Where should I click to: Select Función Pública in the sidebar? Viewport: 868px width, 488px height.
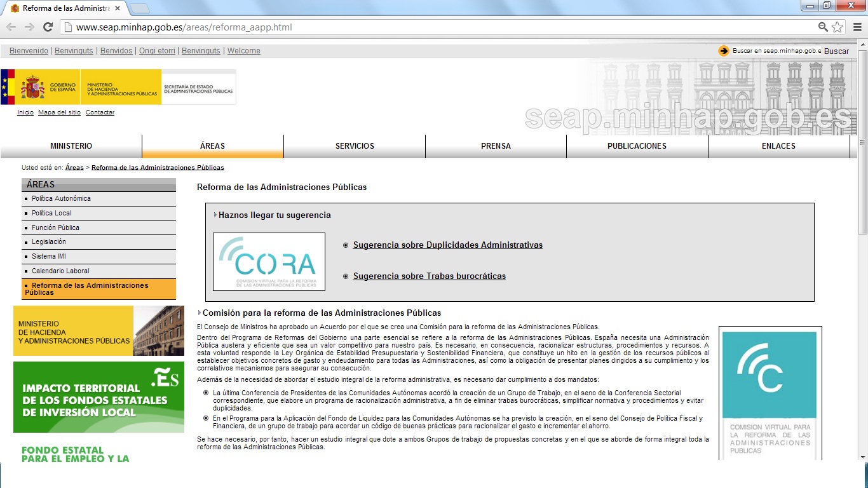tap(55, 227)
